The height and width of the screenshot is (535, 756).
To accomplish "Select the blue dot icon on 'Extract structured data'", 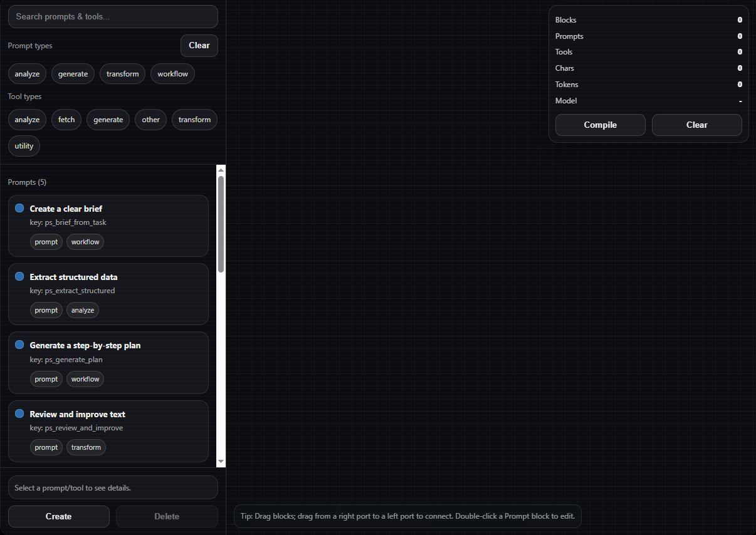I will tap(19, 276).
